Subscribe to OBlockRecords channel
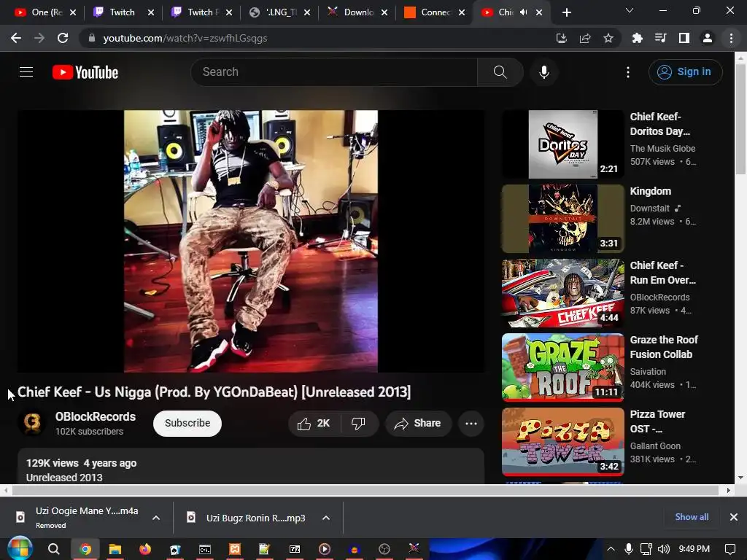The height and width of the screenshot is (560, 747). [x=187, y=424]
